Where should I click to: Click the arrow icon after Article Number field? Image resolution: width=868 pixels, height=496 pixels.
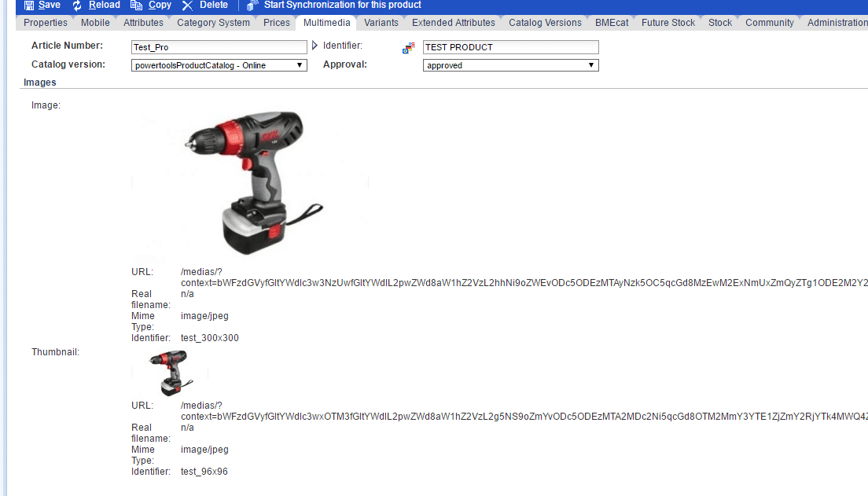coord(315,46)
